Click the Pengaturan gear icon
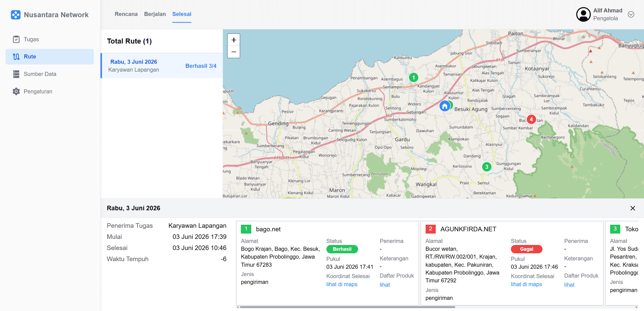The image size is (644, 311). 16,91
